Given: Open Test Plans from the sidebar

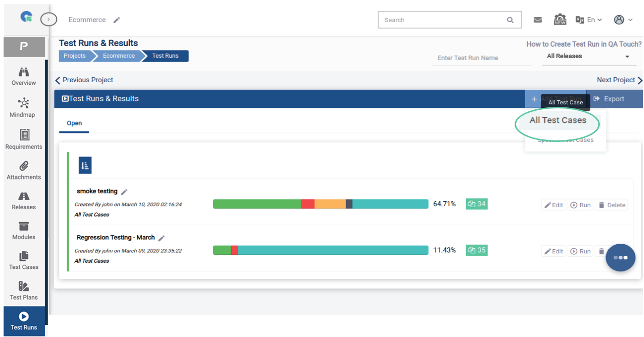Looking at the screenshot, I should [x=24, y=291].
